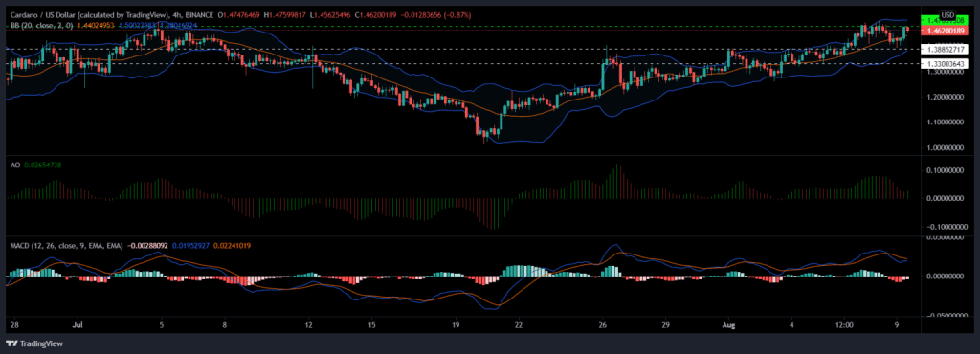Viewport: 980px width, 354px height.
Task: Click the BB basis value 1.44024953
Action: [x=96, y=26]
